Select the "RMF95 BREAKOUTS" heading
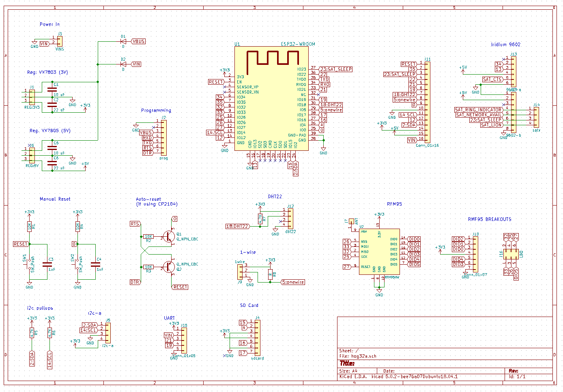 (x=490, y=219)
